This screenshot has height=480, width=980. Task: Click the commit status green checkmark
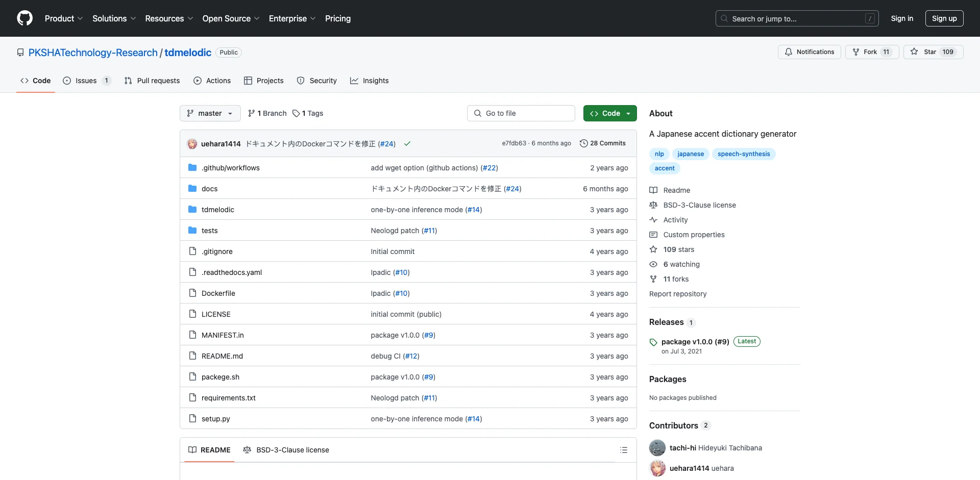click(407, 144)
